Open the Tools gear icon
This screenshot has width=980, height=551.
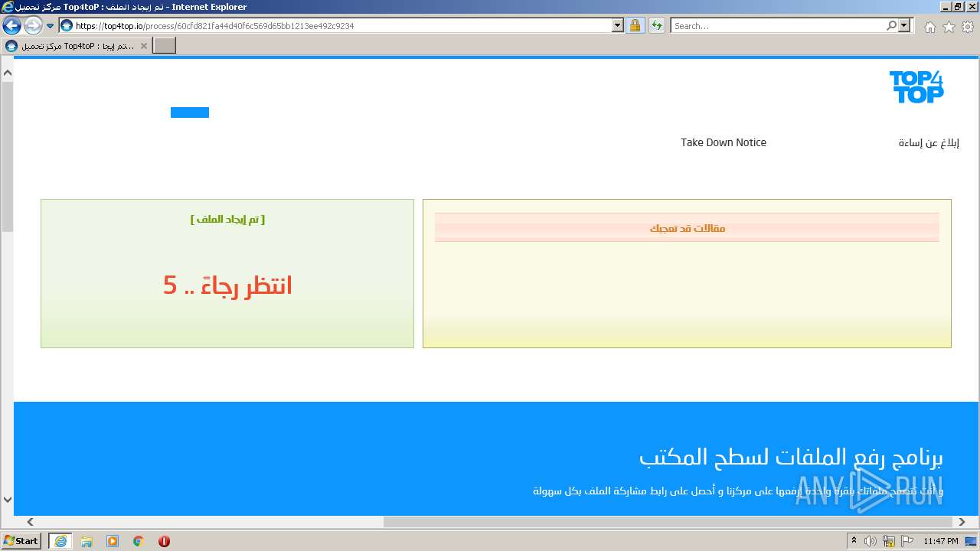point(968,27)
